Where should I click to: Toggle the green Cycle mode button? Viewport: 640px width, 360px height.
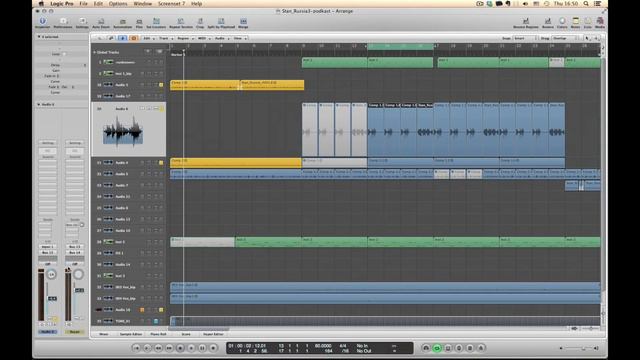click(437, 348)
